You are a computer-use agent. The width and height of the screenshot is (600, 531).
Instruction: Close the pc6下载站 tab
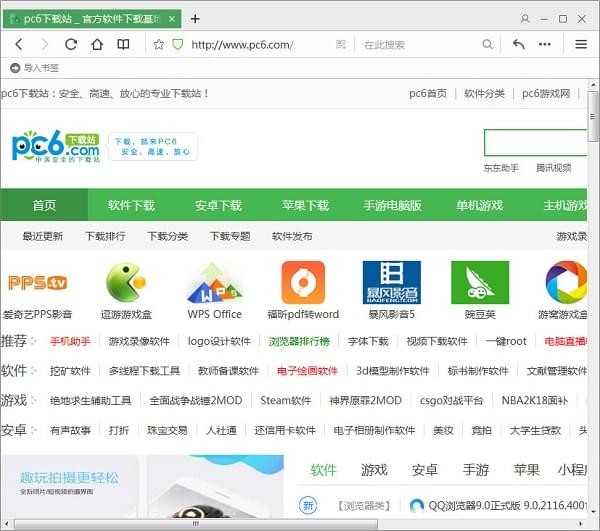coord(172,19)
